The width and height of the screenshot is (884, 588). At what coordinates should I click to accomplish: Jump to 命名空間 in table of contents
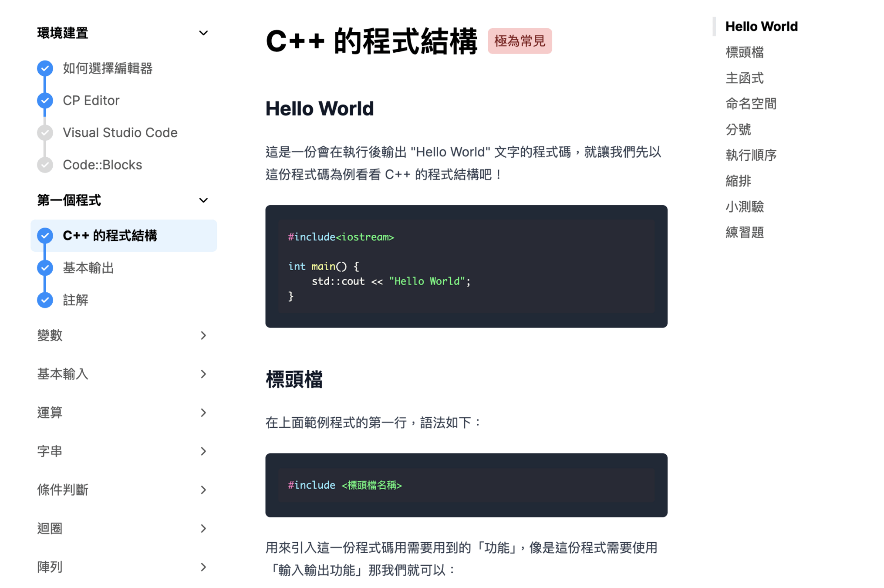pyautogui.click(x=751, y=104)
